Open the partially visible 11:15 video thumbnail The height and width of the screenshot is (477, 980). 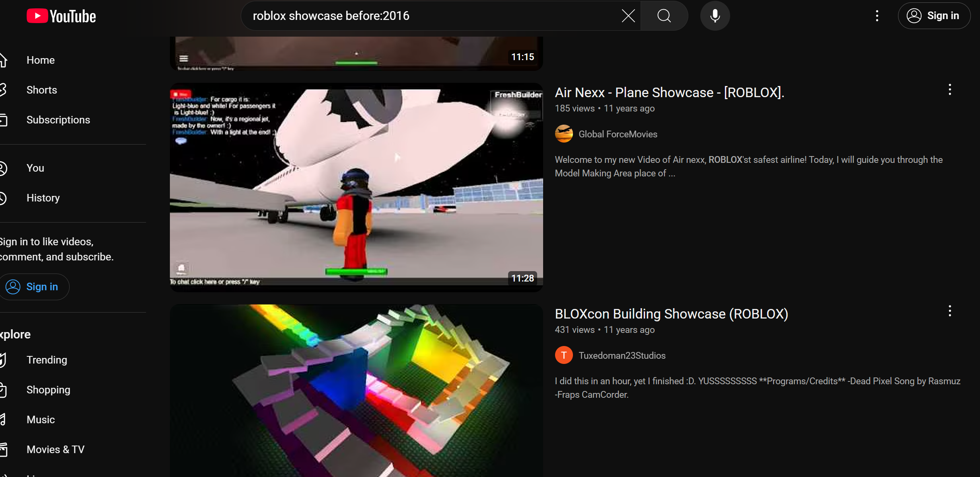(x=356, y=53)
